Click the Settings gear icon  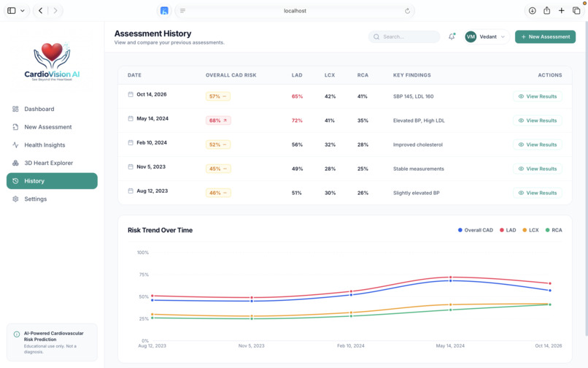click(x=15, y=199)
